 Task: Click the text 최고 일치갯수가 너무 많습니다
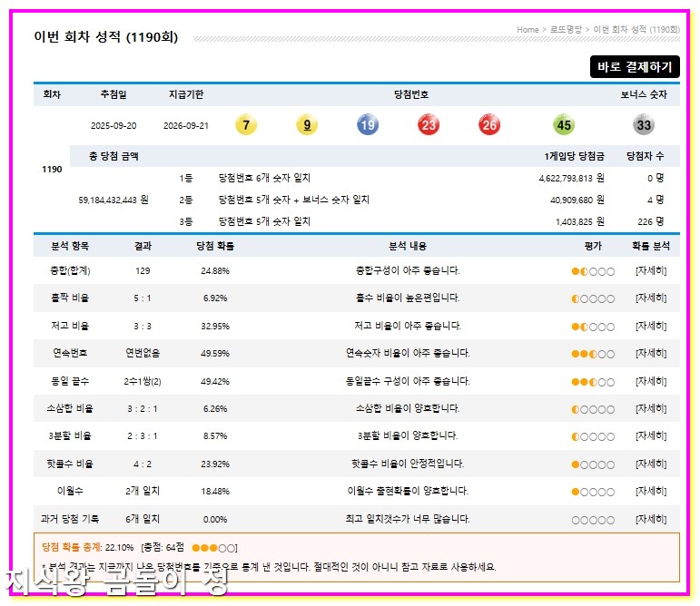coord(408,519)
